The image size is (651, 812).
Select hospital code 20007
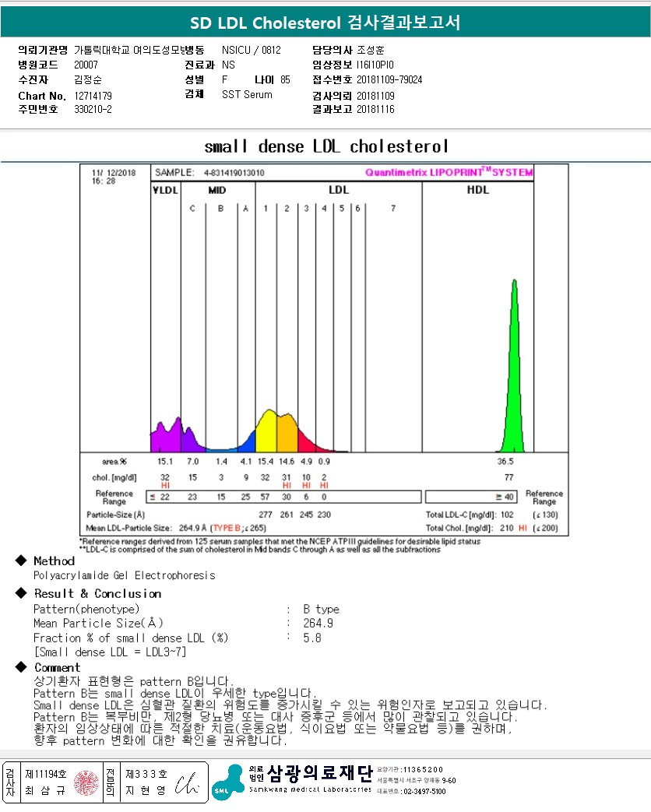click(x=86, y=65)
